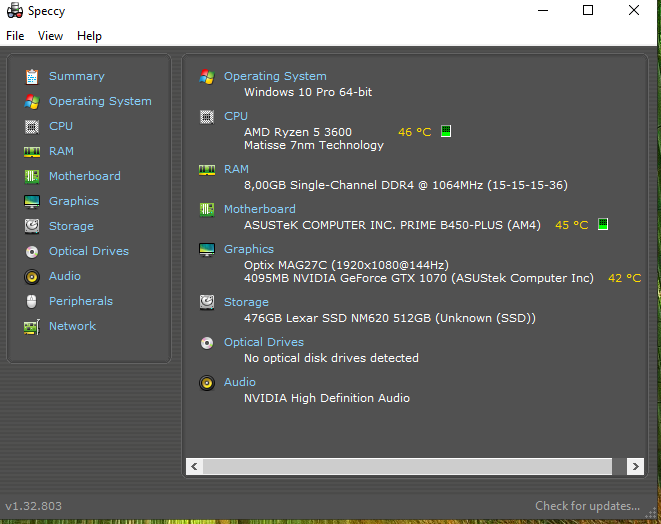Click the green motherboard temperature indicator icon

coord(603,224)
